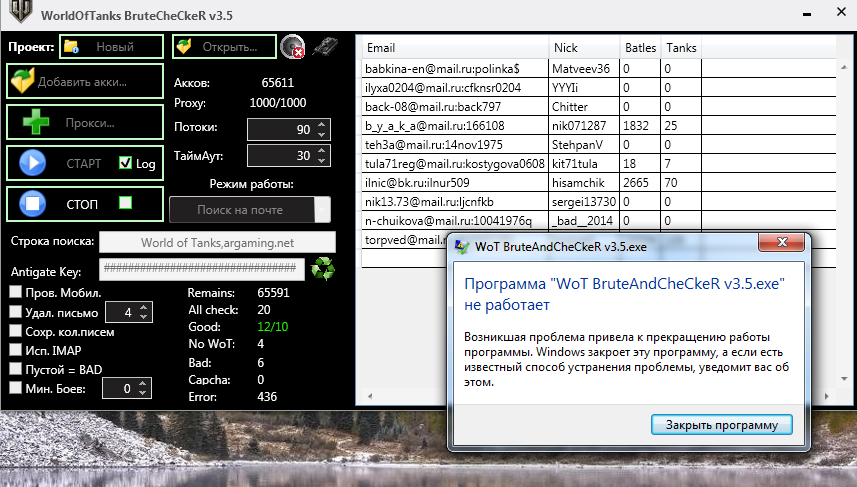Increase the Удал. письмо count with the up arrow
This screenshot has height=487, width=857.
144,308
